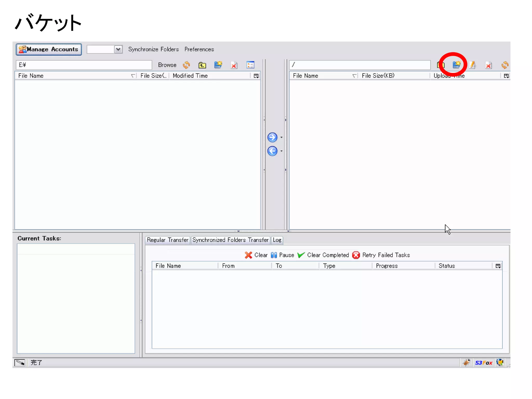The width and height of the screenshot is (532, 399).
Task: Refresh the remote S3 file list
Action: point(505,65)
